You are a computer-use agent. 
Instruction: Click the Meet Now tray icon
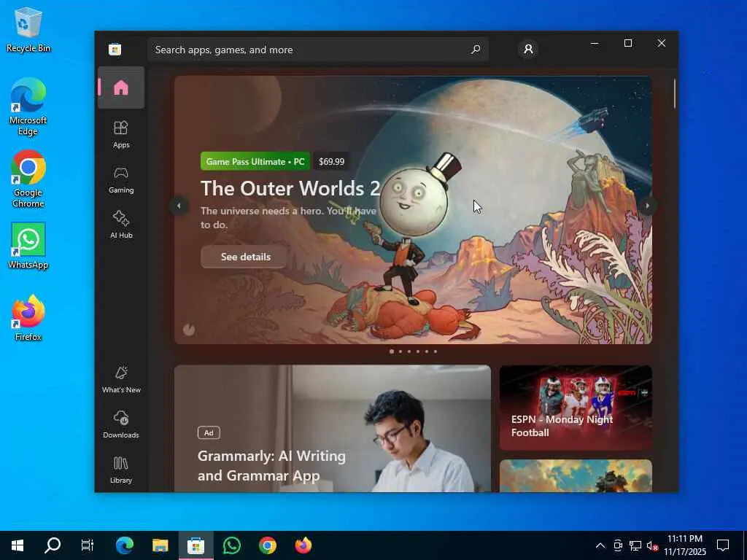618,545
